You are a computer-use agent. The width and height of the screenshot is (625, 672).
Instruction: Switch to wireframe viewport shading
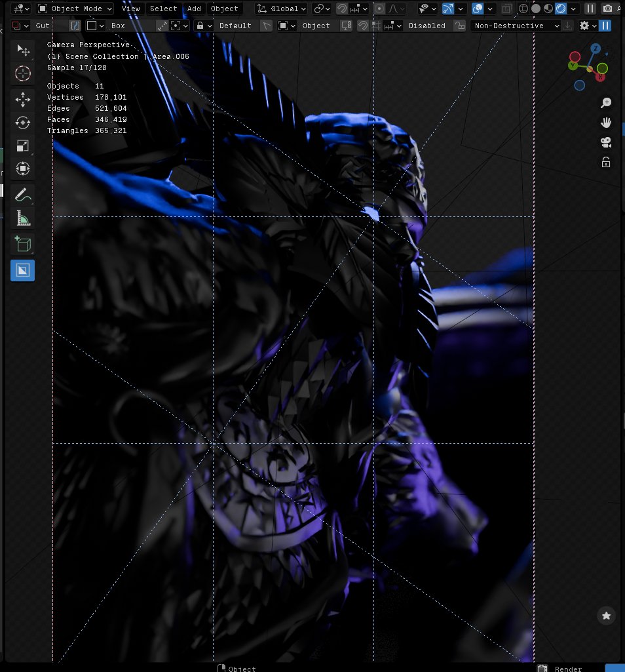523,9
